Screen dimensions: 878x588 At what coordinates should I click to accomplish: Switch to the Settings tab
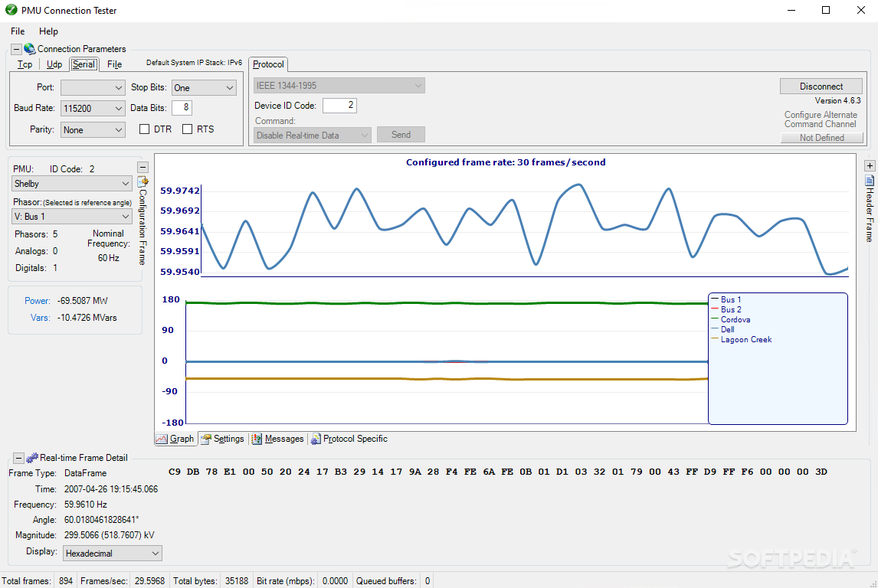[x=223, y=439]
